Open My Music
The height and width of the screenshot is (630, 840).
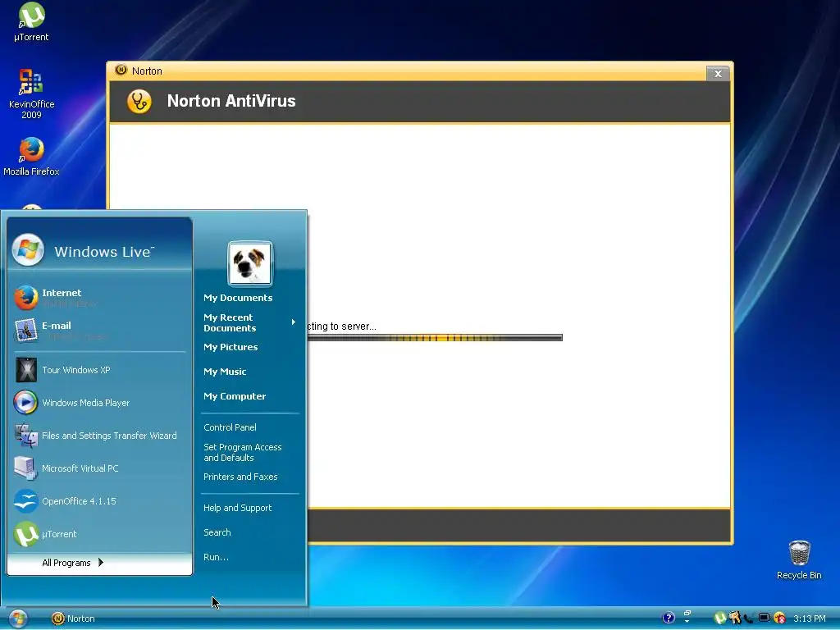[x=225, y=372]
